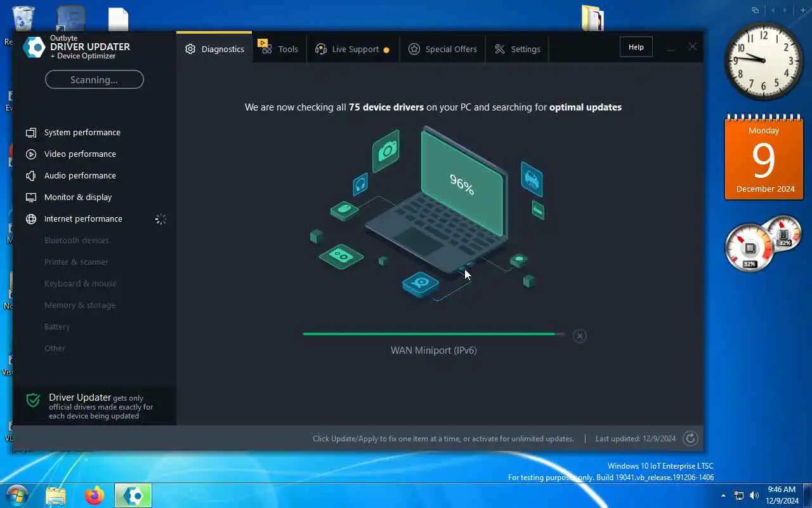Click the taskbar clock showing 9:46 AM
Image resolution: width=812 pixels, height=508 pixels.
pos(782,495)
